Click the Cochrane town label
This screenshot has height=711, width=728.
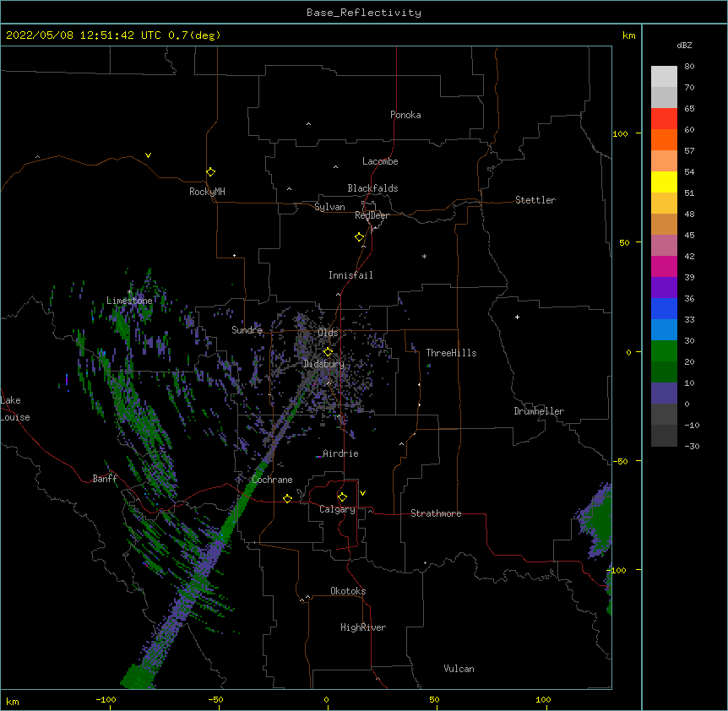click(x=272, y=480)
